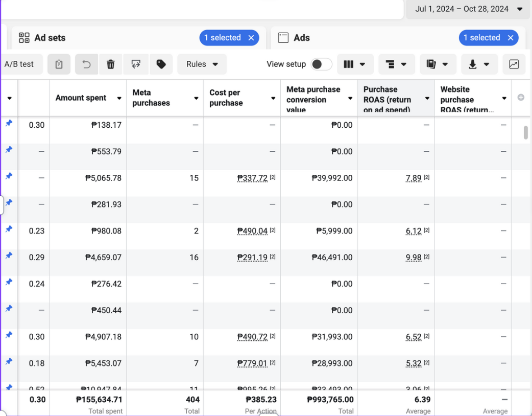Click the columns layout icon
This screenshot has height=416, width=532.
click(348, 64)
